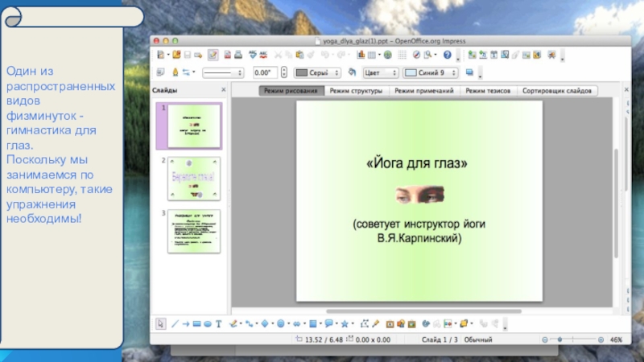This screenshot has height=362, width=644.
Task: Select slide 2 thumbnail in Слайды panel
Action: coord(193,179)
